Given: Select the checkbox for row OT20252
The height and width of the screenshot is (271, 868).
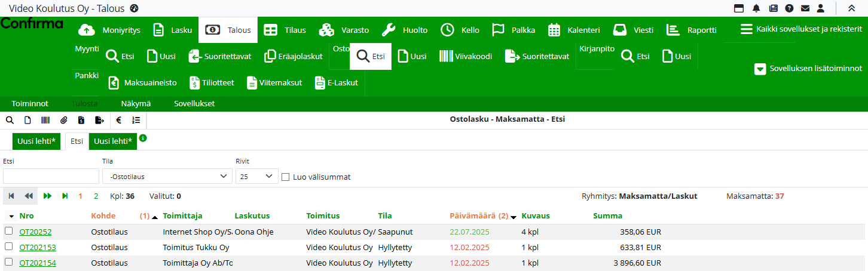Looking at the screenshot, I should tap(8, 231).
